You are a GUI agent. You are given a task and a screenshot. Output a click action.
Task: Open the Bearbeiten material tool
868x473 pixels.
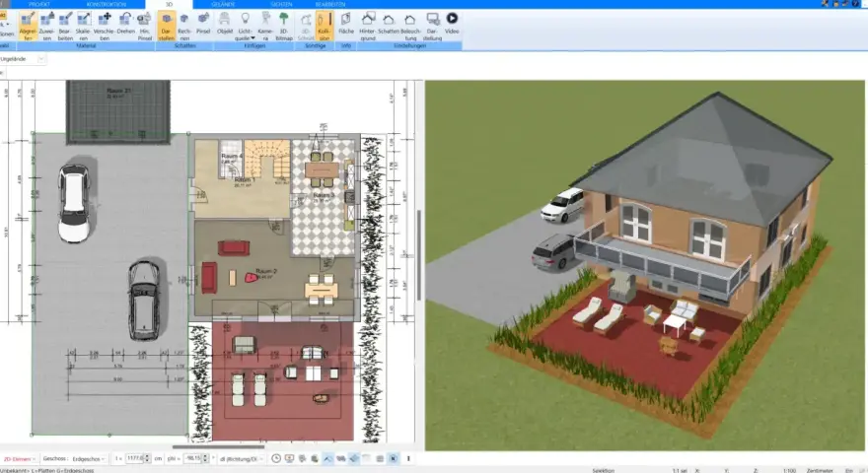point(65,26)
